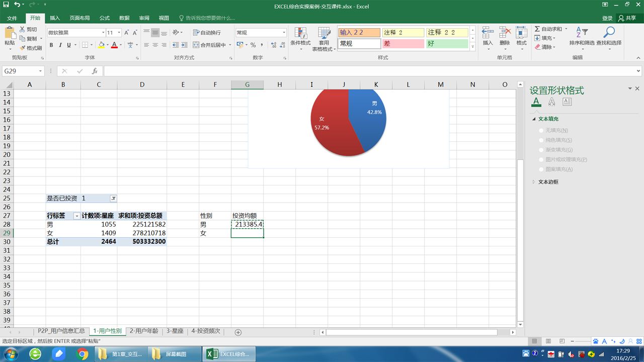Add a new sheet
644x362 pixels.
(x=238, y=332)
